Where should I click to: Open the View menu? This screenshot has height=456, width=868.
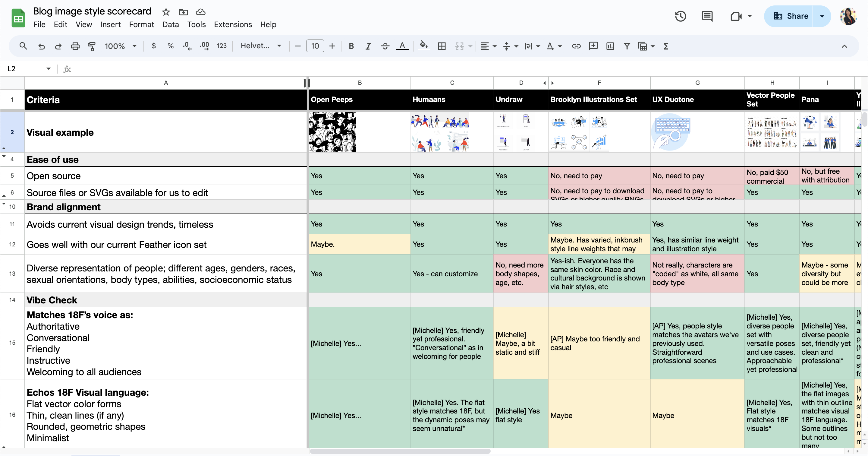click(83, 24)
